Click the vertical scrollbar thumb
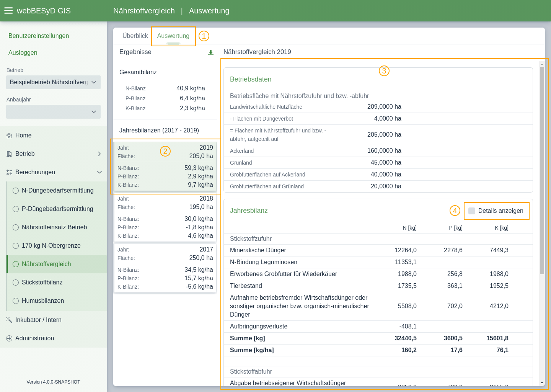This screenshot has height=392, width=551. pos(542,170)
